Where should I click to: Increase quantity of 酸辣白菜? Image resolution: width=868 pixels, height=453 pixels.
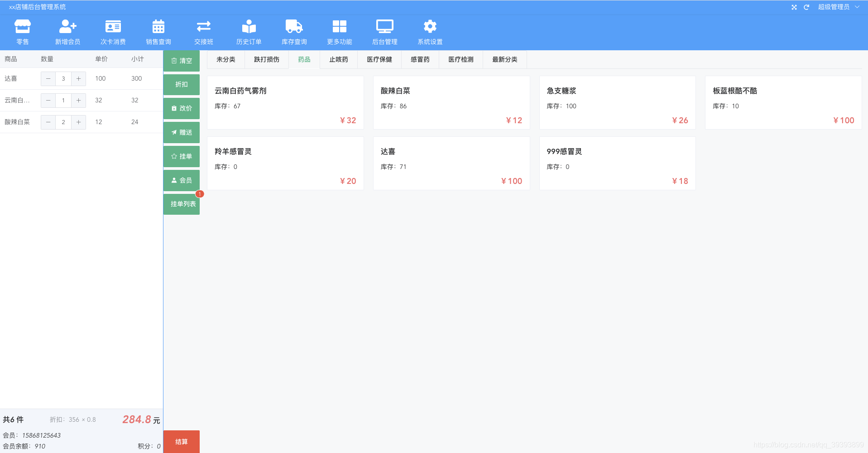(x=78, y=122)
